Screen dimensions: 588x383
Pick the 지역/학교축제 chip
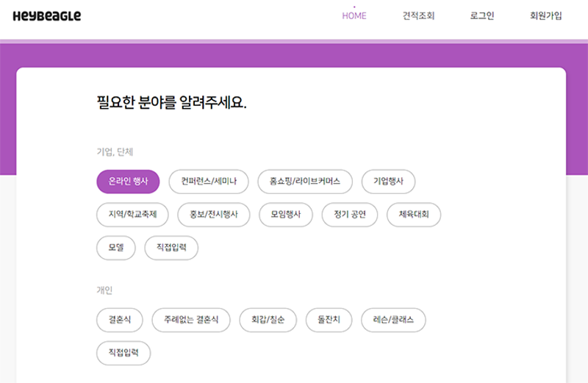pos(132,214)
